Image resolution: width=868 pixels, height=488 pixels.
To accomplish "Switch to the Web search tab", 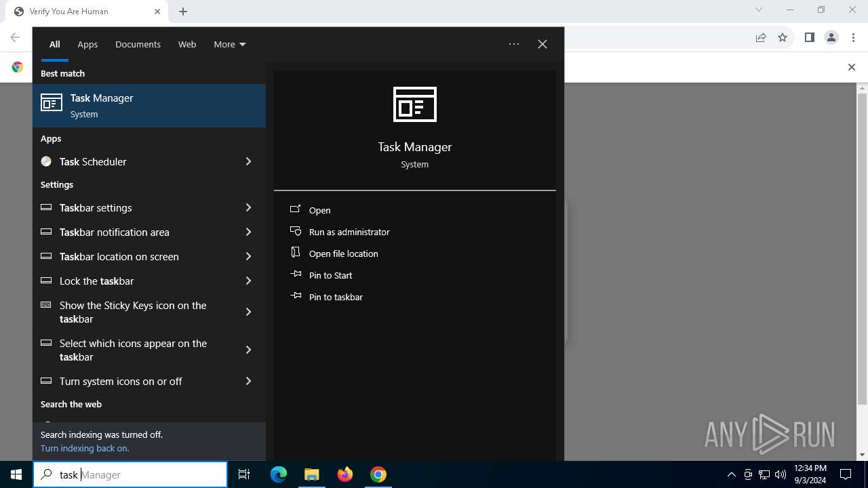I will (x=187, y=44).
